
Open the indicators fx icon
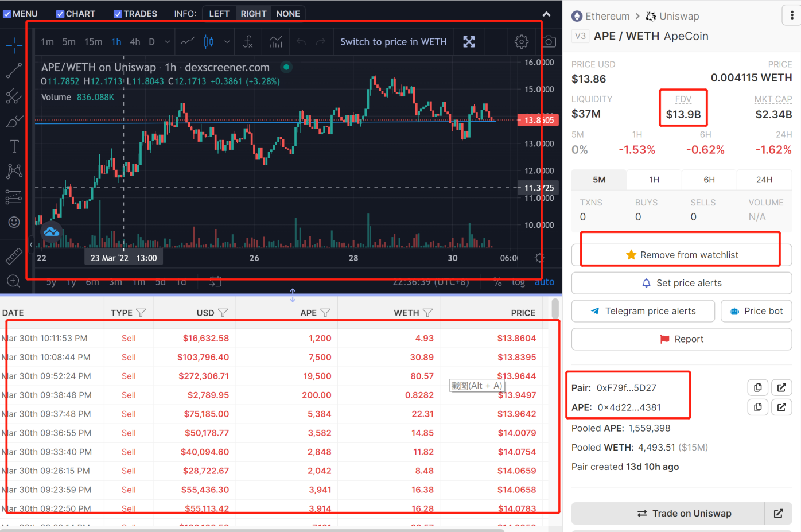[x=248, y=41]
